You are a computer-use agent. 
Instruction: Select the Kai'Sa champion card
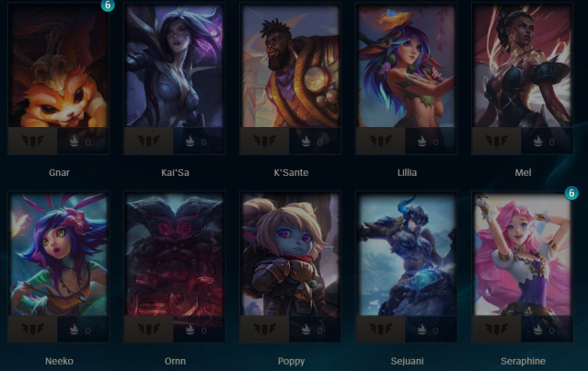pos(174,79)
